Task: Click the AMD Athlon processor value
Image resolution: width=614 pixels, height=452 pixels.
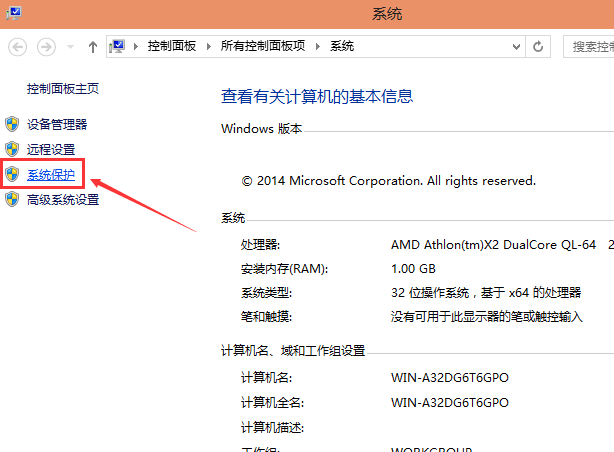Action: click(493, 245)
